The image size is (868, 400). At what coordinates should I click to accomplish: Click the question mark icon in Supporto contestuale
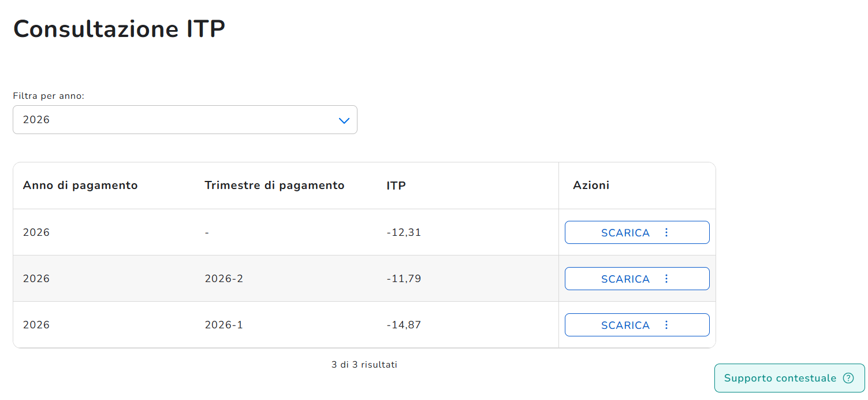click(x=848, y=378)
